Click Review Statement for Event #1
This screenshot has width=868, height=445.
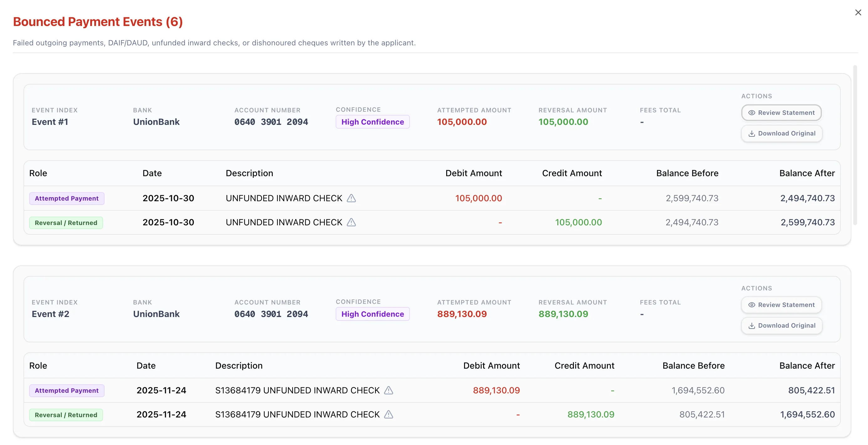781,113
